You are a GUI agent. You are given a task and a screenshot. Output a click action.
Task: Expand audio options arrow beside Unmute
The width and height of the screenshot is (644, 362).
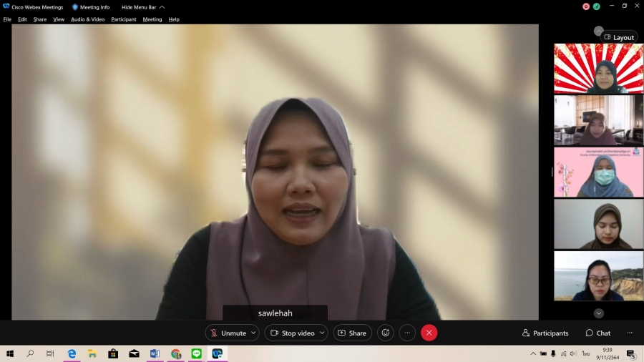pyautogui.click(x=253, y=333)
